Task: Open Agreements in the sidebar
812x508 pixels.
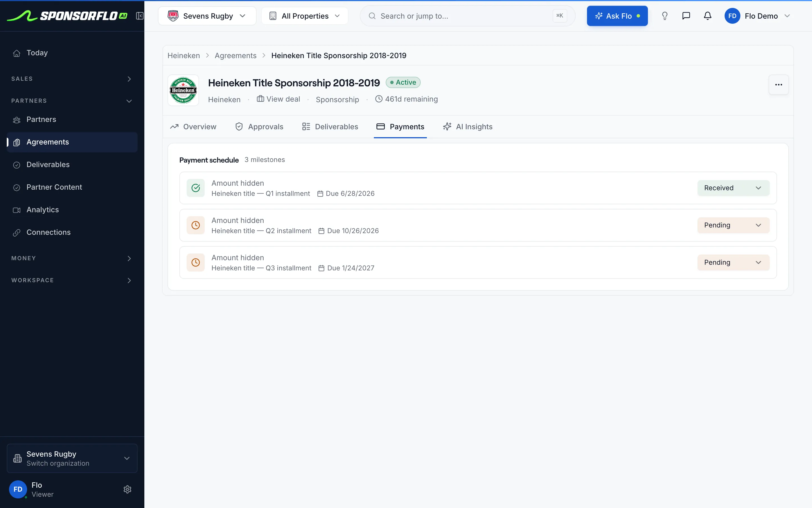Action: [x=72, y=142]
